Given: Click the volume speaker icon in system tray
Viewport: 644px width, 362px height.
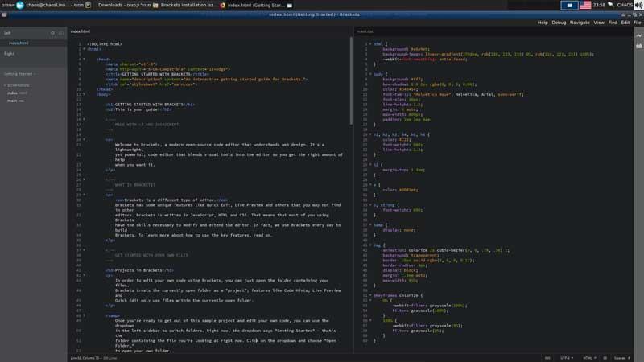Looking at the screenshot, I should coord(638,5).
